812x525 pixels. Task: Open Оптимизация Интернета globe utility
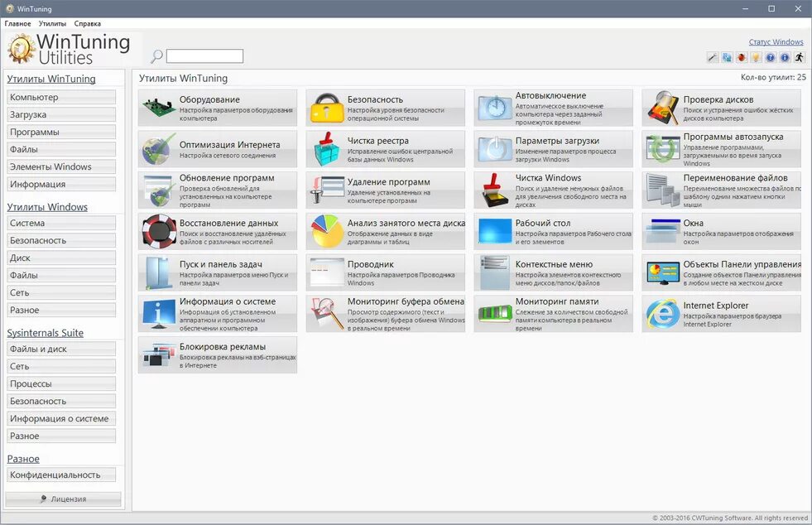click(218, 149)
